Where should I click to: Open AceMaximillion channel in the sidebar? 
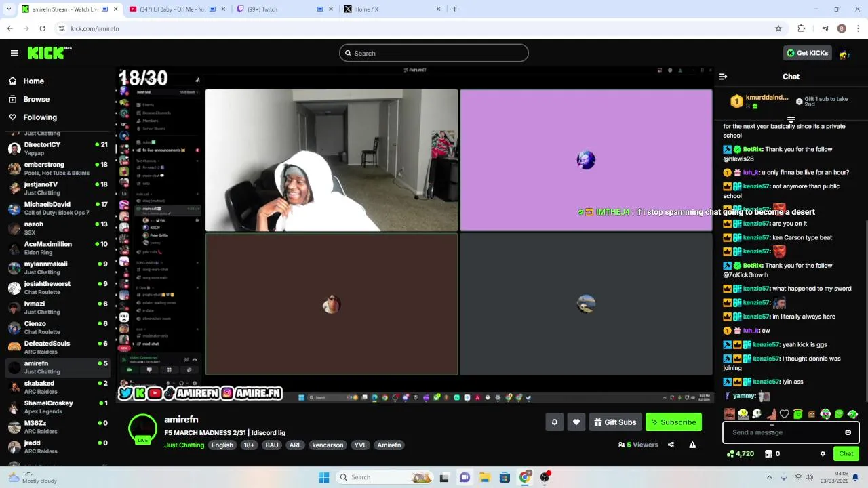click(57, 248)
